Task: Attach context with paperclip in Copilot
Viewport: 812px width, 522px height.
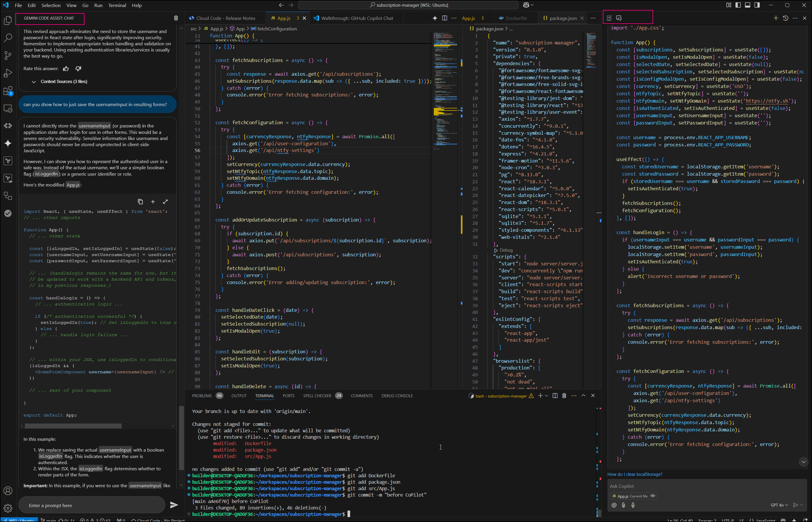Action: coord(623,505)
